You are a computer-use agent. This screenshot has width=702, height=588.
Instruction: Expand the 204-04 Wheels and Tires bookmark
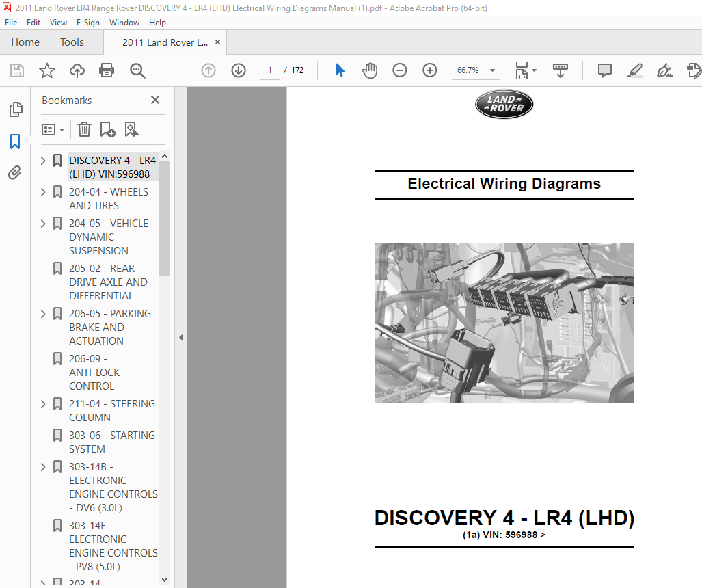pyautogui.click(x=43, y=192)
